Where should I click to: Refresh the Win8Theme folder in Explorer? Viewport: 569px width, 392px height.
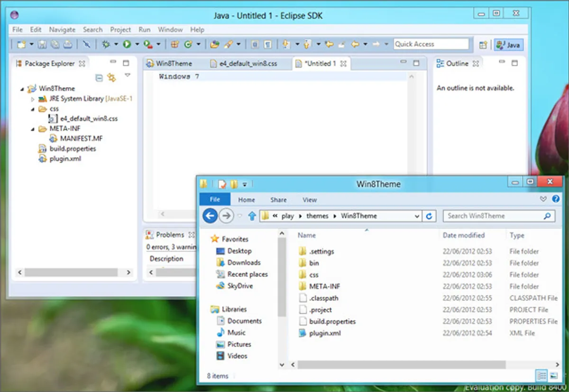tap(429, 216)
